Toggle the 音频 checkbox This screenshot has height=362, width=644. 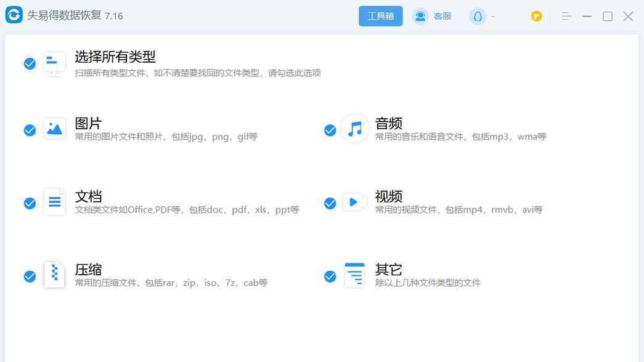pos(330,130)
